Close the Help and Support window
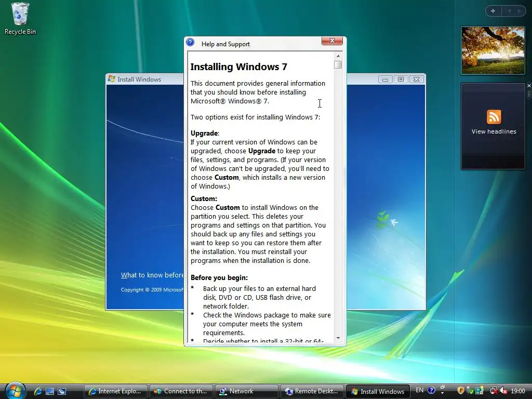The height and width of the screenshot is (399, 532). tap(332, 41)
